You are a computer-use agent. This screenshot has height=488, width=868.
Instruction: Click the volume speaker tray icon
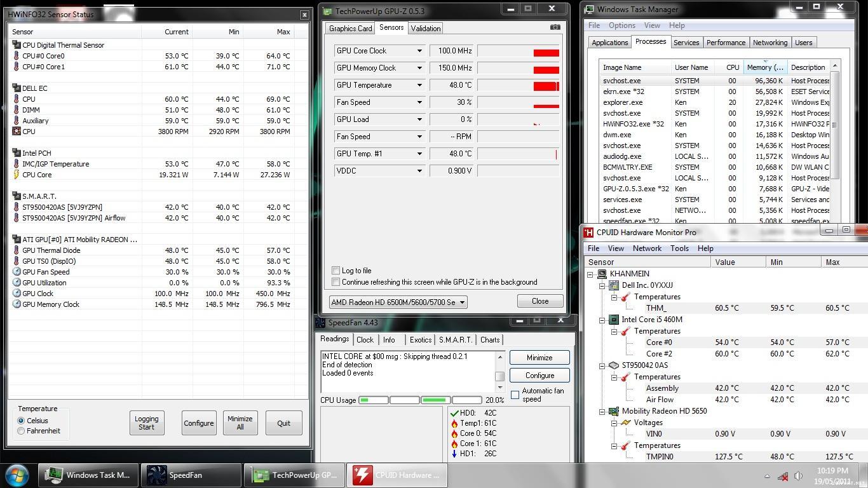(x=799, y=476)
